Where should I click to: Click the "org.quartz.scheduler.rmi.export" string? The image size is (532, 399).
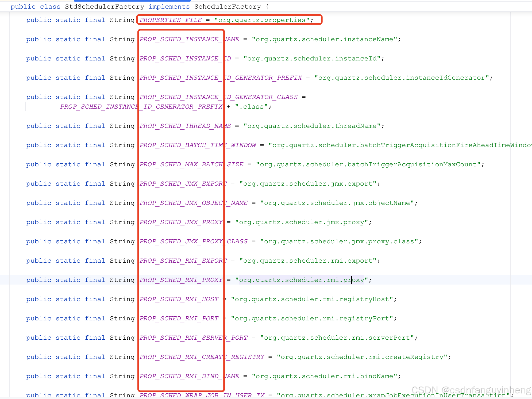click(307, 261)
